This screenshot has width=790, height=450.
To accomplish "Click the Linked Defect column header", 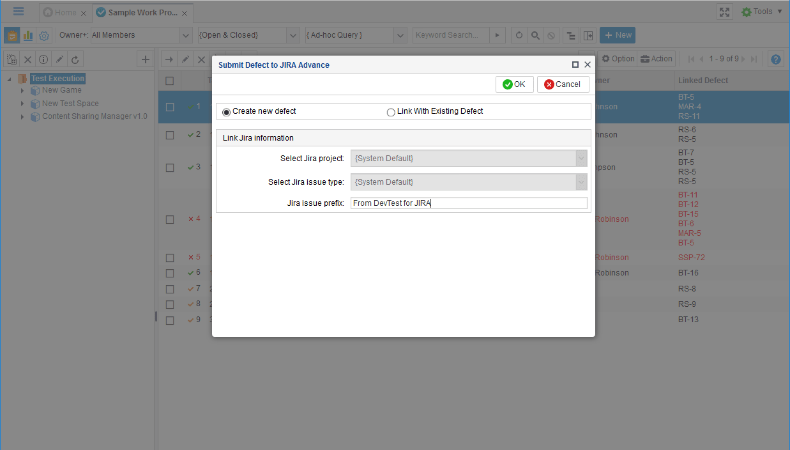I will pos(703,80).
